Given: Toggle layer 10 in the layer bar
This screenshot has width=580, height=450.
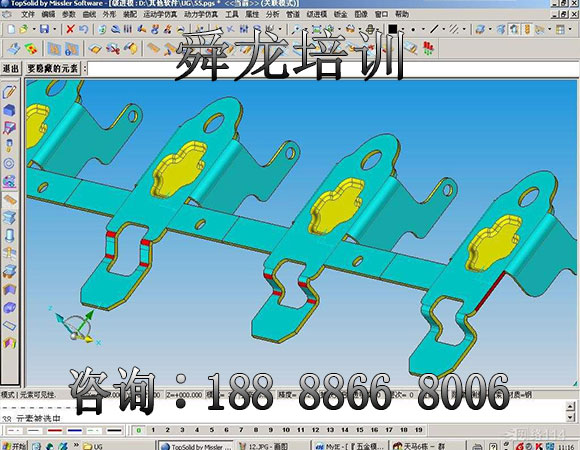Looking at the screenshot, I should pyautogui.click(x=286, y=430).
